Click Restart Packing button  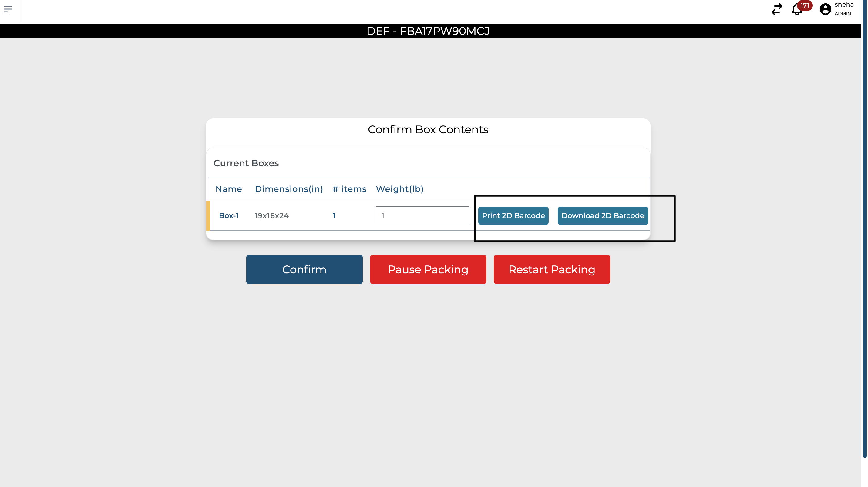click(x=552, y=269)
